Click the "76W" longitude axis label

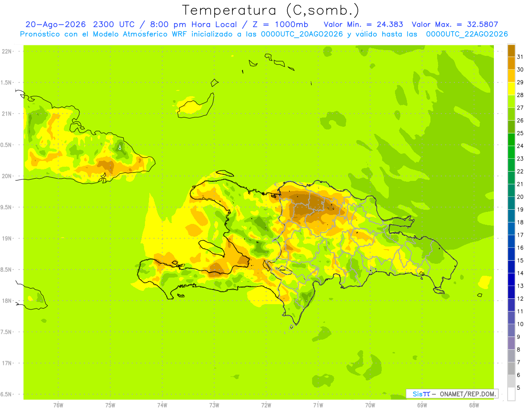(x=58, y=405)
